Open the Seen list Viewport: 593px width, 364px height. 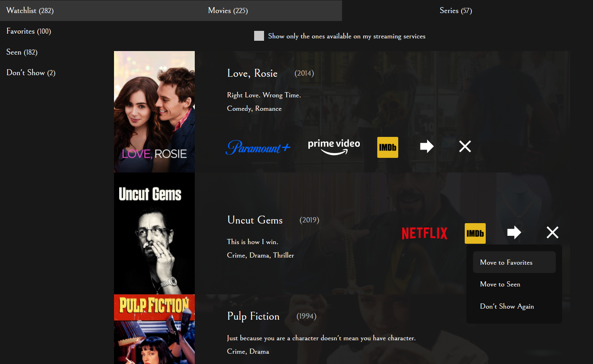[22, 52]
